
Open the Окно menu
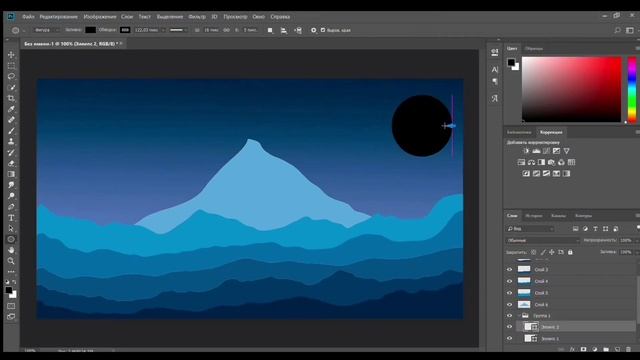click(258, 17)
